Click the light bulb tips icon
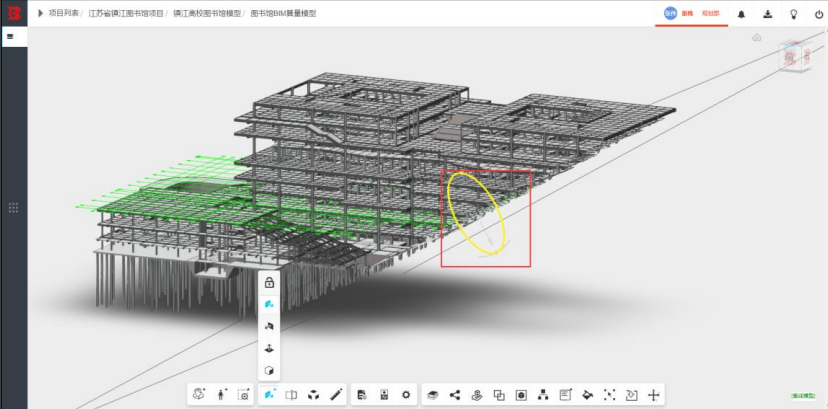 pyautogui.click(x=793, y=14)
